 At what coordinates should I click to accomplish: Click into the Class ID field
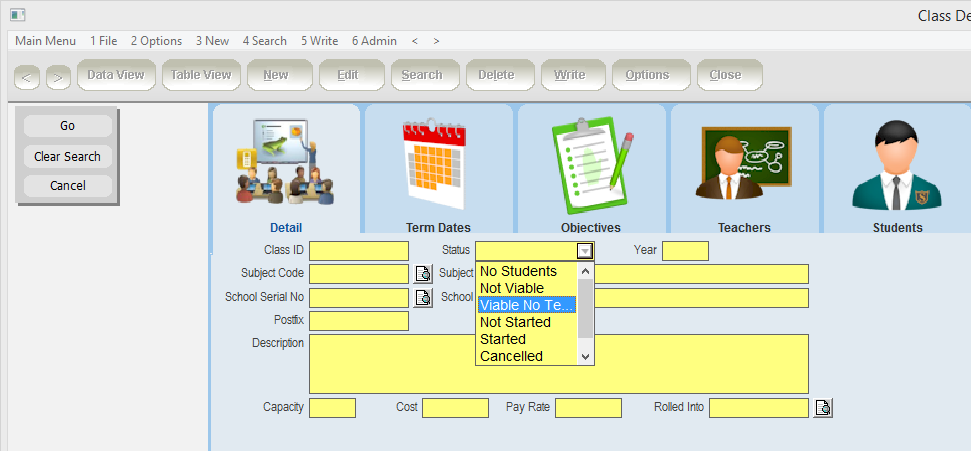point(359,251)
